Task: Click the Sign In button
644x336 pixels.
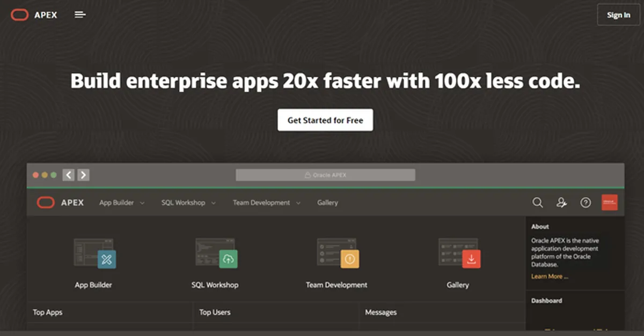Action: point(619,15)
